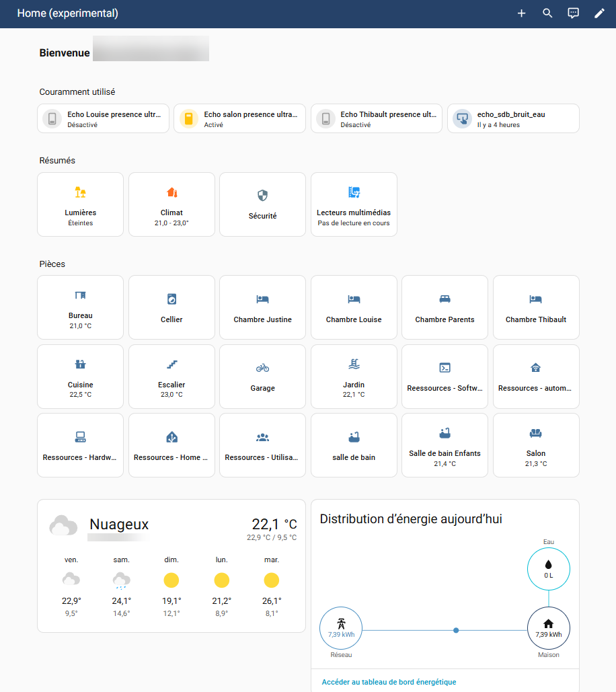Open Lecteurs multimédias summary card
Viewport: 616px width, 692px height.
tap(354, 204)
